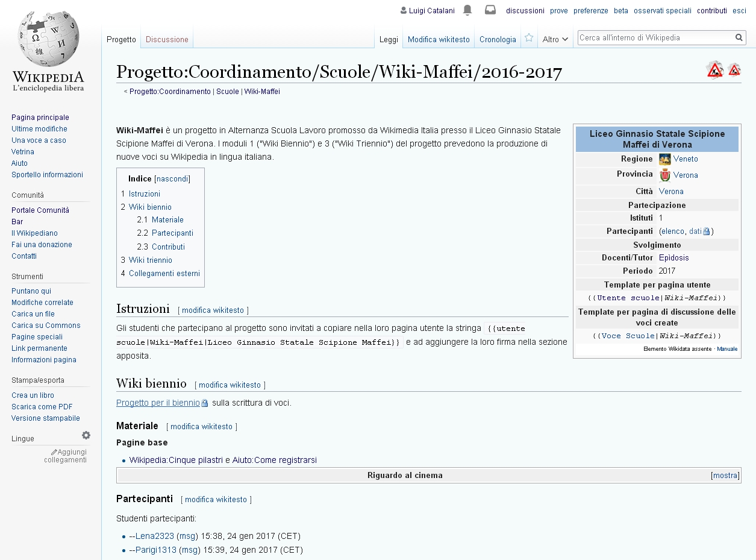Hide the Indice table of contents

tap(172, 179)
